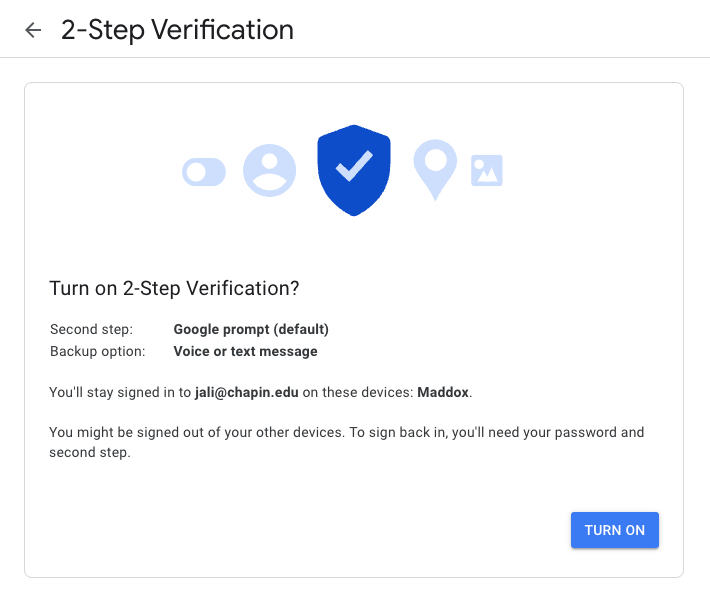Click the picture image icon
This screenshot has height=607, width=710.
487,171
